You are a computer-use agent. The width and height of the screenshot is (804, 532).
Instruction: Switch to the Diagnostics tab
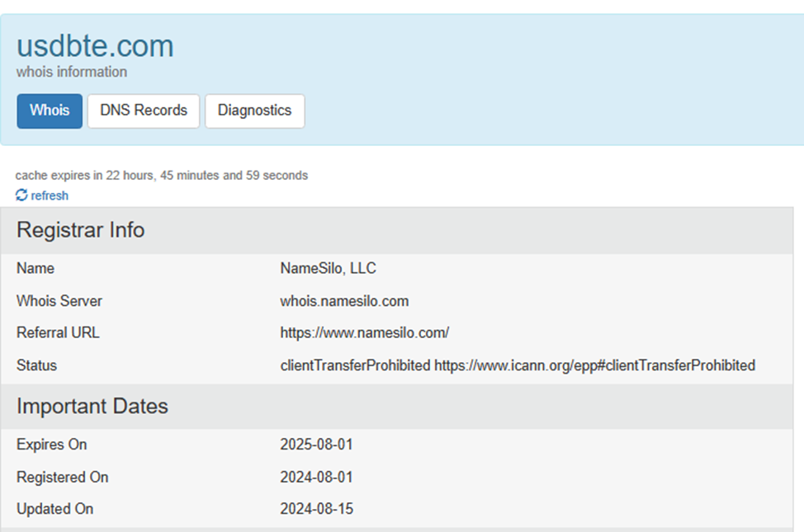tap(254, 111)
